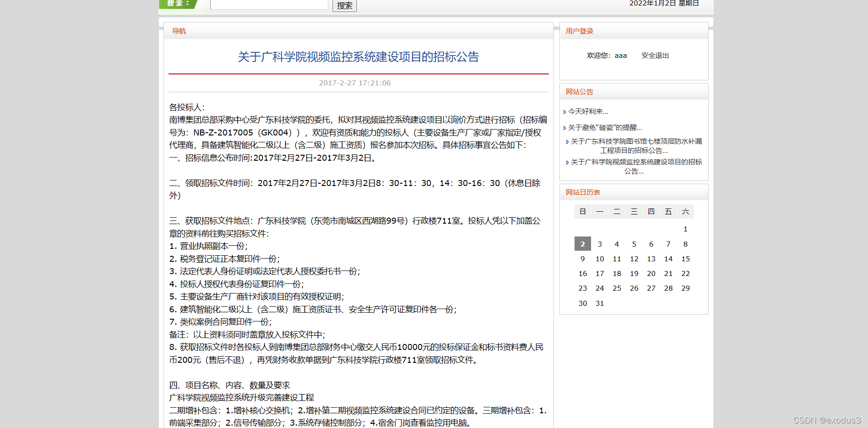
Task: Select day 23 in the calendar
Action: (582, 288)
